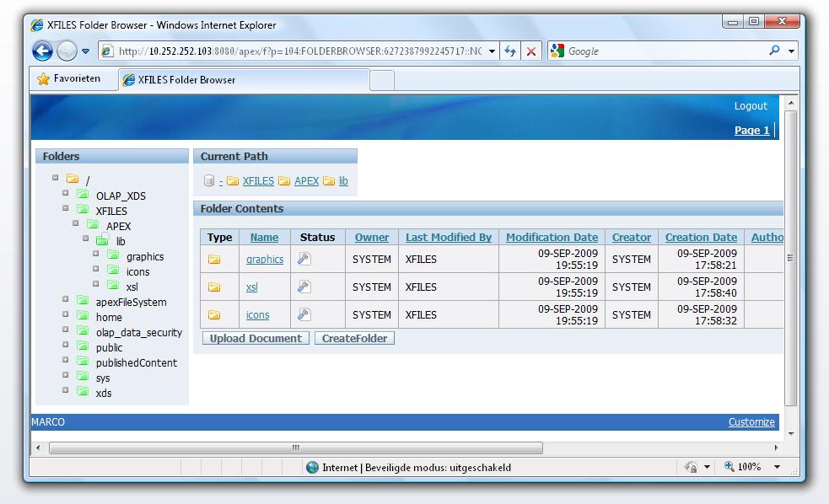Click the wrench status icon for icons row
Screen dimensions: 829x504
point(304,314)
